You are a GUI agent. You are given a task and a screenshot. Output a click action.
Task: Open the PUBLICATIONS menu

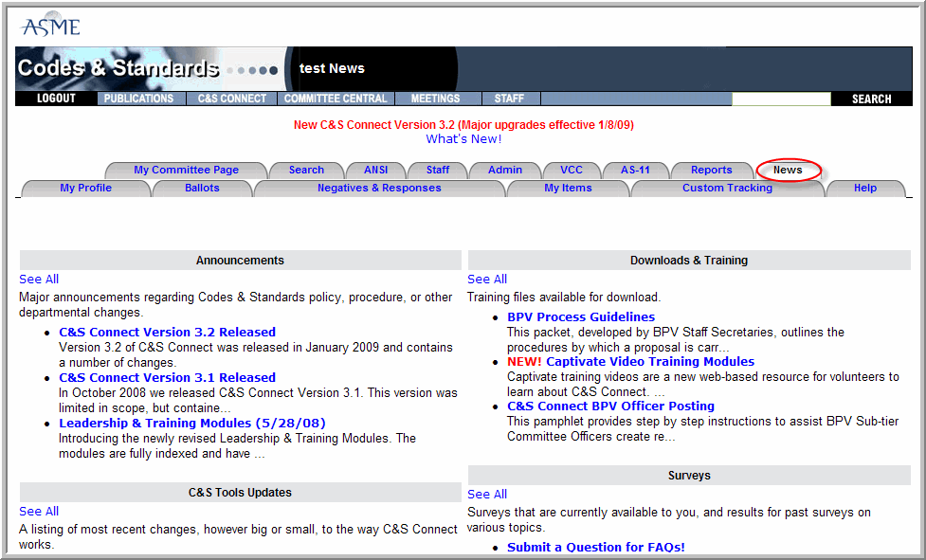tap(138, 99)
